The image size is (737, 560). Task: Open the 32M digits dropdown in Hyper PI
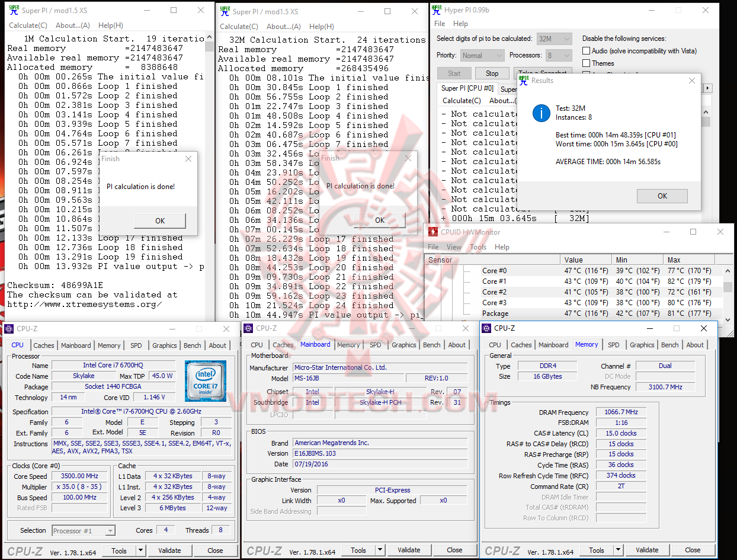click(x=554, y=39)
